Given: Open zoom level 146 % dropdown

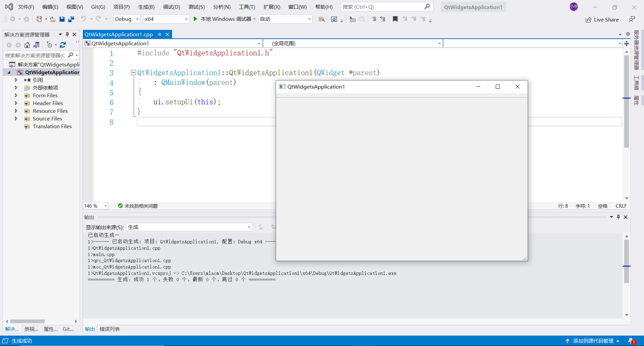Looking at the screenshot, I should coord(96,206).
